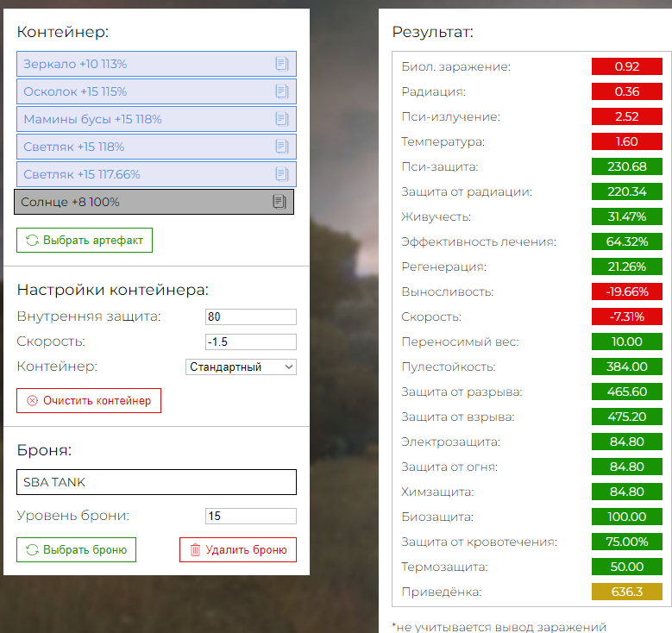Click copy icon next to Мамины бусы
This screenshot has height=633, width=672.
point(280,119)
